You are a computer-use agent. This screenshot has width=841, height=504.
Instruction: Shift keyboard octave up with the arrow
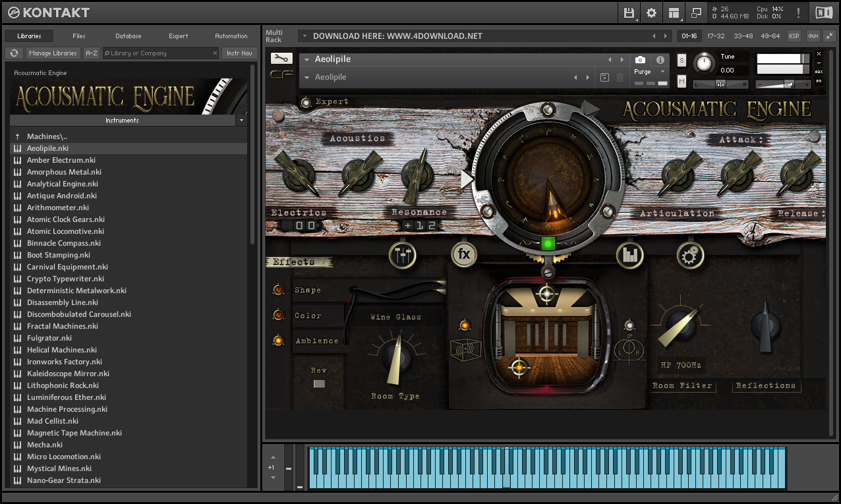[x=273, y=457]
